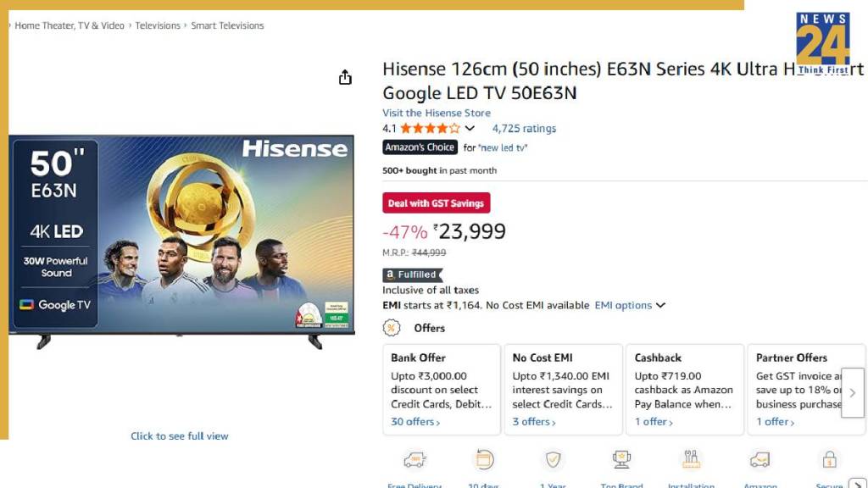
Task: Expand the star ratings dropdown arrow
Action: click(470, 129)
